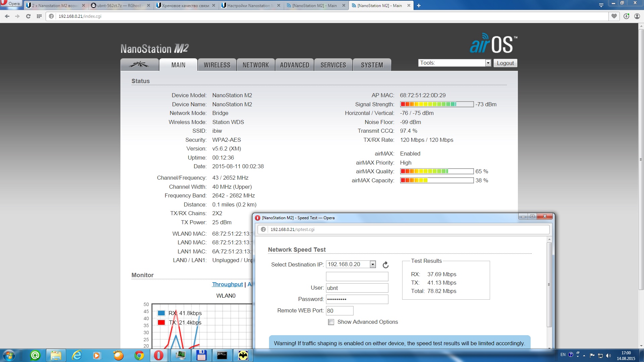Switch to '2 x Nanostation M2' tab

(56, 5)
